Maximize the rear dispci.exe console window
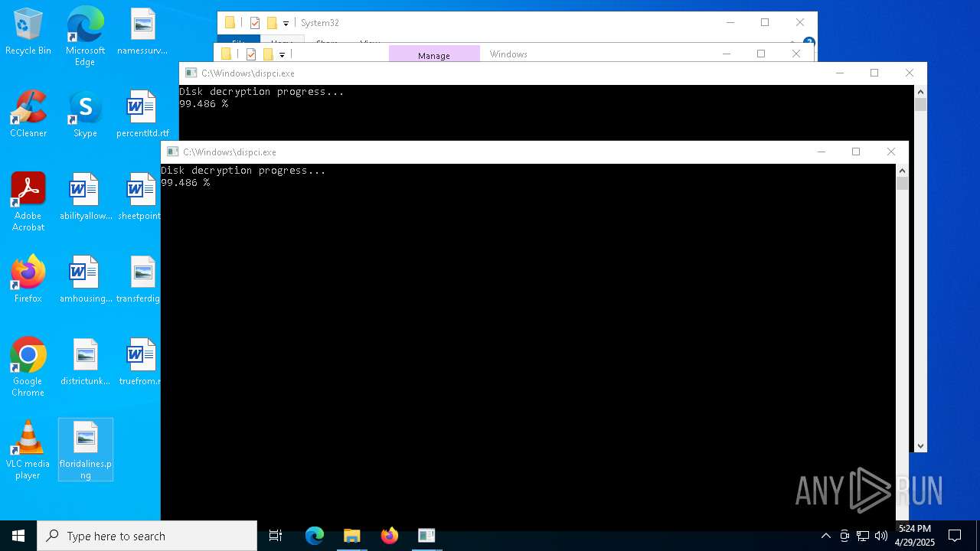Image resolution: width=980 pixels, height=551 pixels. pyautogui.click(x=874, y=73)
